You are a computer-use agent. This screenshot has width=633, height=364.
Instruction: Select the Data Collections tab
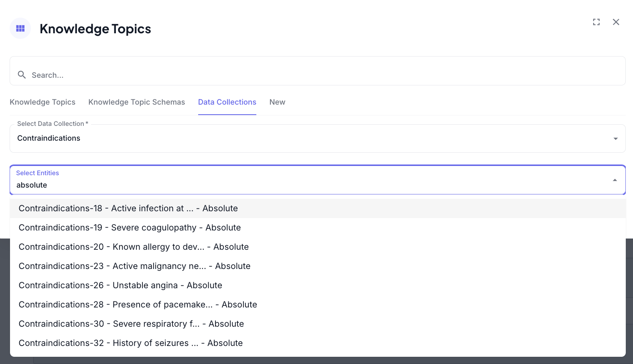click(227, 102)
